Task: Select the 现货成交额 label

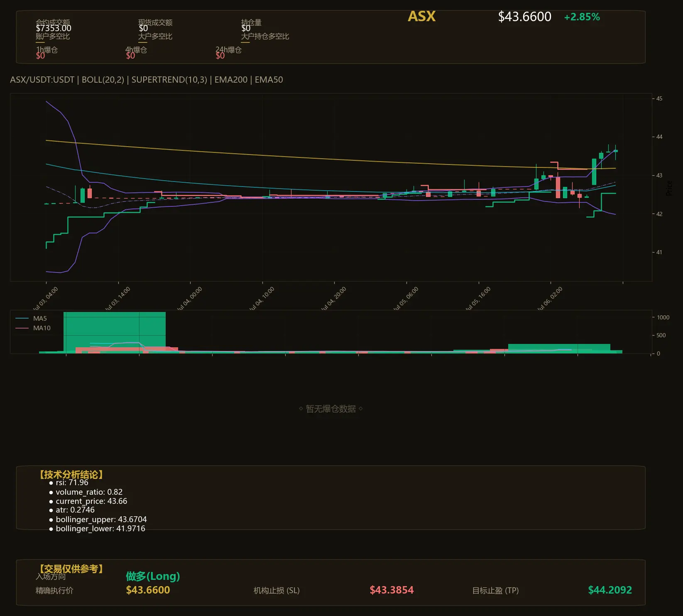Action: 155,22
